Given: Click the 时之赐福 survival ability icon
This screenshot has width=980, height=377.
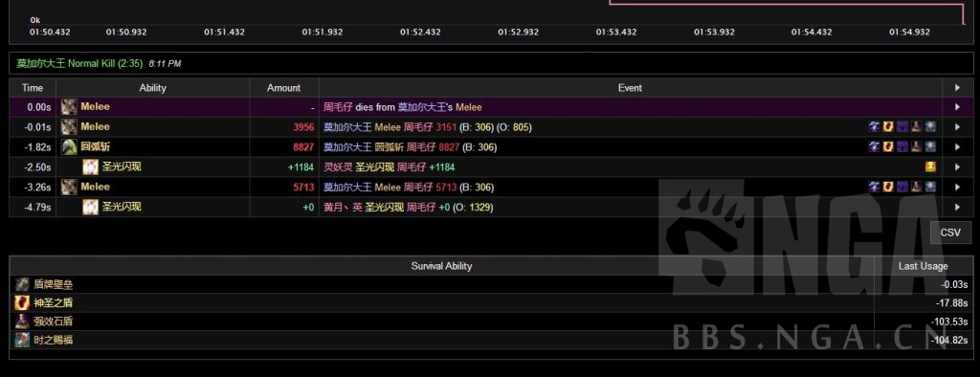Looking at the screenshot, I should pyautogui.click(x=23, y=340).
